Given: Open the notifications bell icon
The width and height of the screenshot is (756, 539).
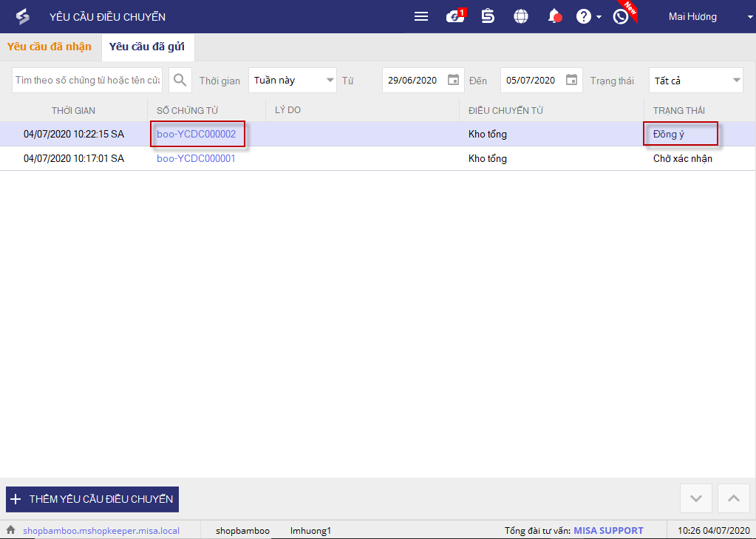Looking at the screenshot, I should tap(554, 16).
